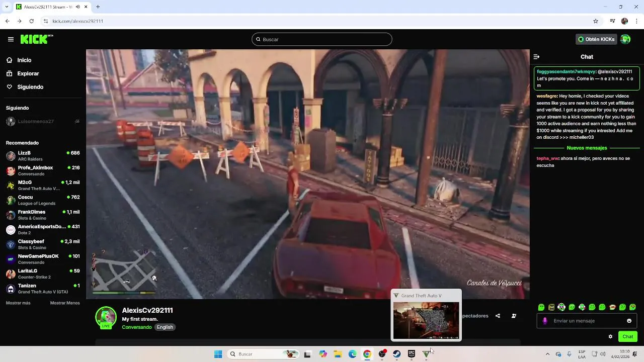Open recommended channel Coscu
The width and height of the screenshot is (644, 362).
[43, 200]
